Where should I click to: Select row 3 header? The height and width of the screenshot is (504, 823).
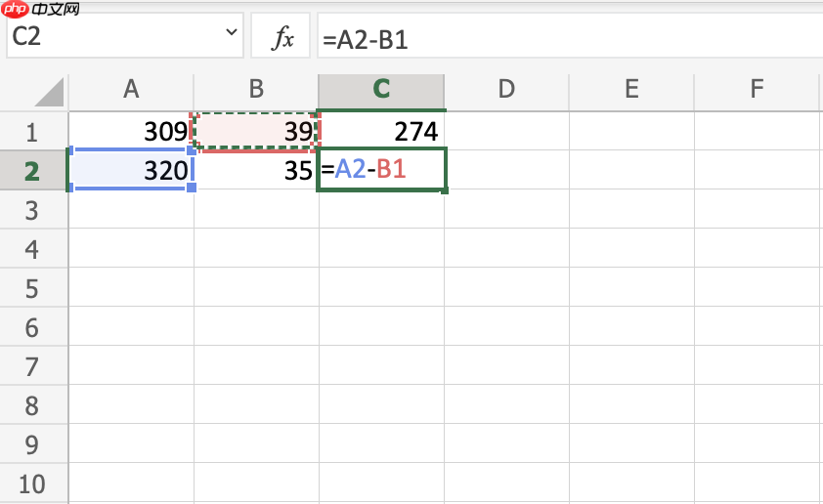[x=32, y=209]
